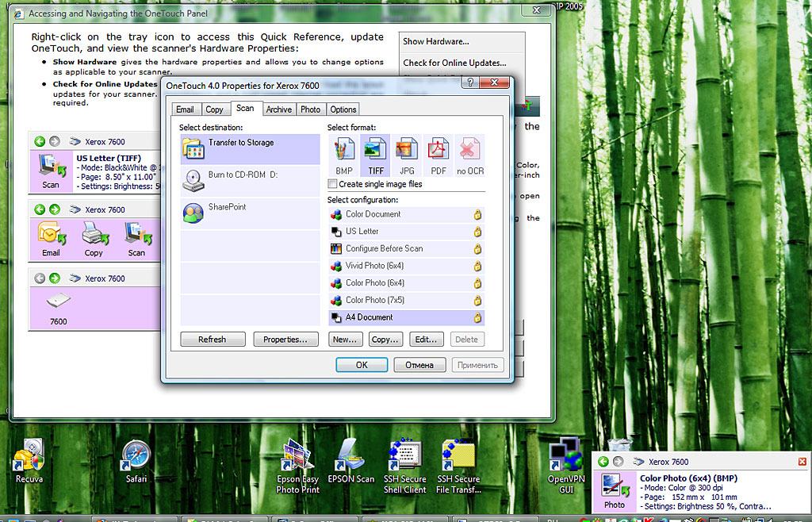812x522 pixels.
Task: Switch to the Email tab
Action: (185, 109)
